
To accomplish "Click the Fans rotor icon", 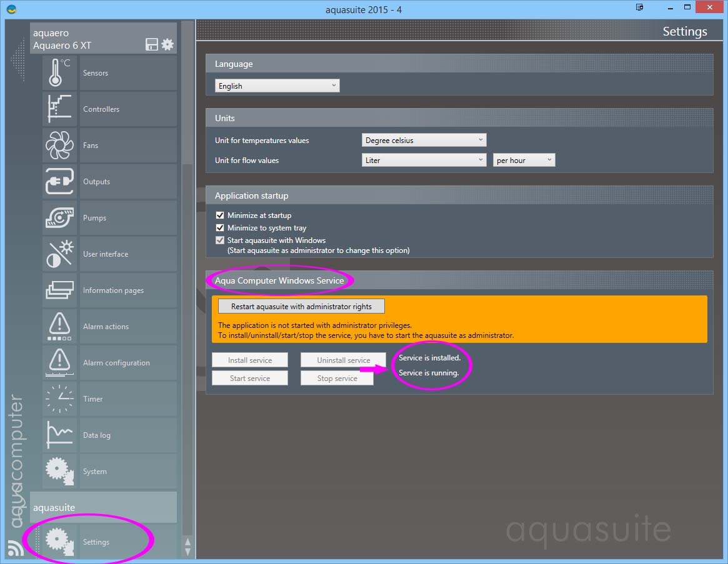I will [x=59, y=146].
